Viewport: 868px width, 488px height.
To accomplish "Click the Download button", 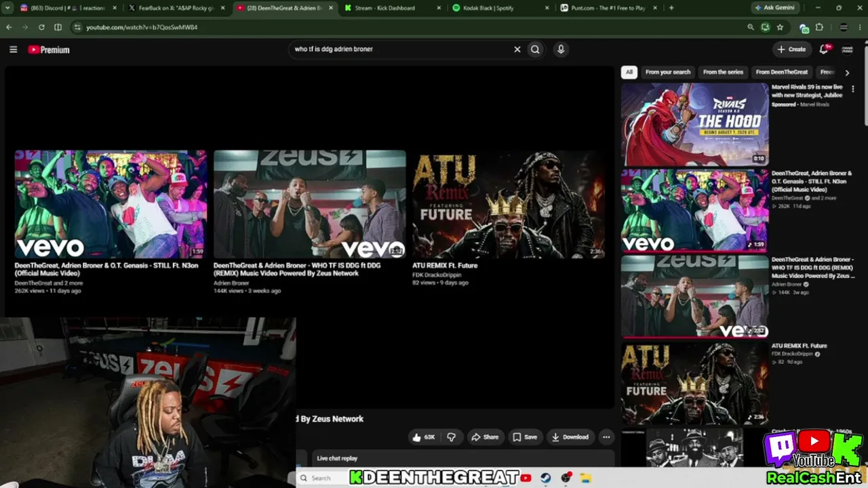I will point(570,437).
